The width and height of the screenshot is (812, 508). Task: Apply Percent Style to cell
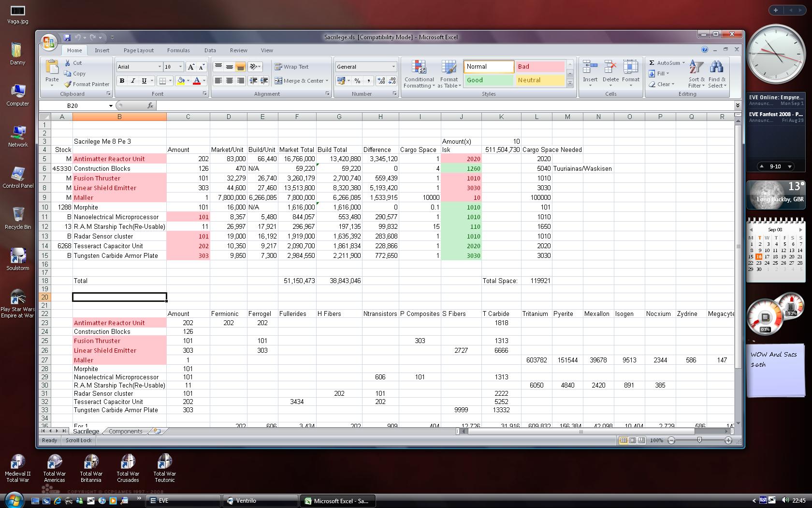pos(357,81)
